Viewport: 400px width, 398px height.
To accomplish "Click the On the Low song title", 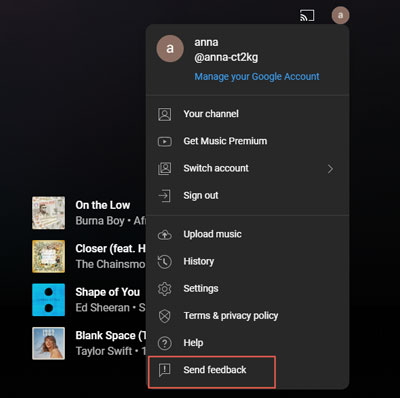I will coord(103,205).
